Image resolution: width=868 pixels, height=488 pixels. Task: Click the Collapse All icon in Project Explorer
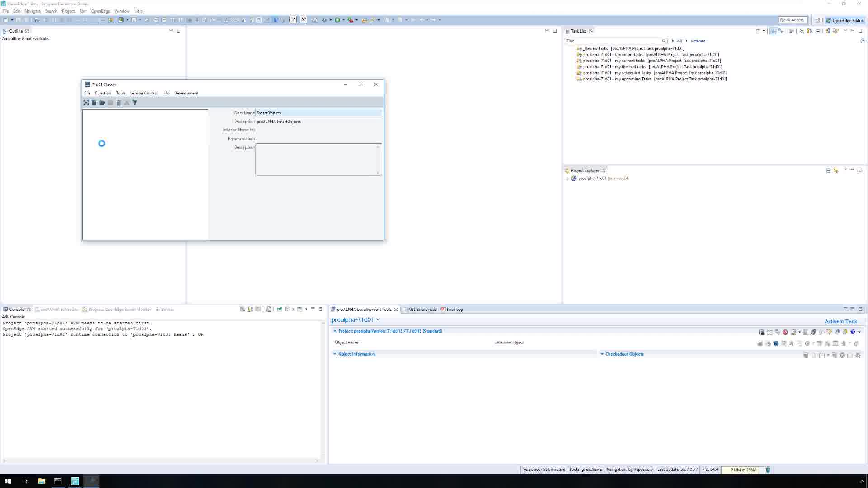(828, 170)
